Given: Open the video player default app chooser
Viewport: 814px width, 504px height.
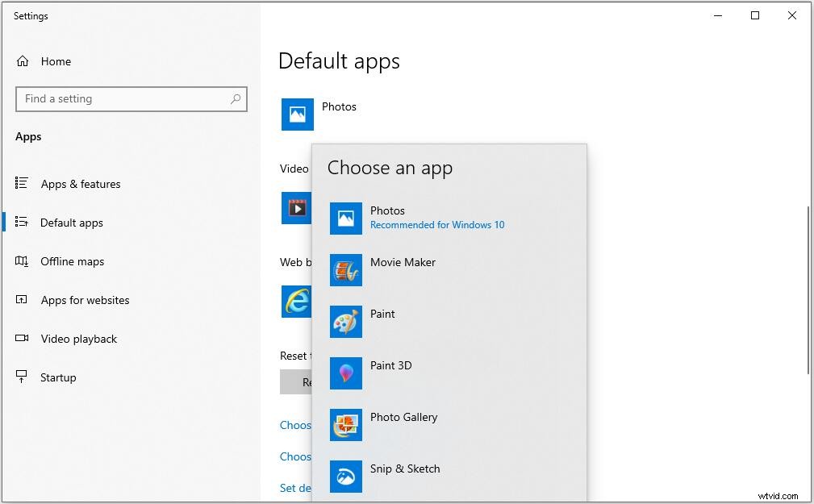Looking at the screenshot, I should point(297,208).
